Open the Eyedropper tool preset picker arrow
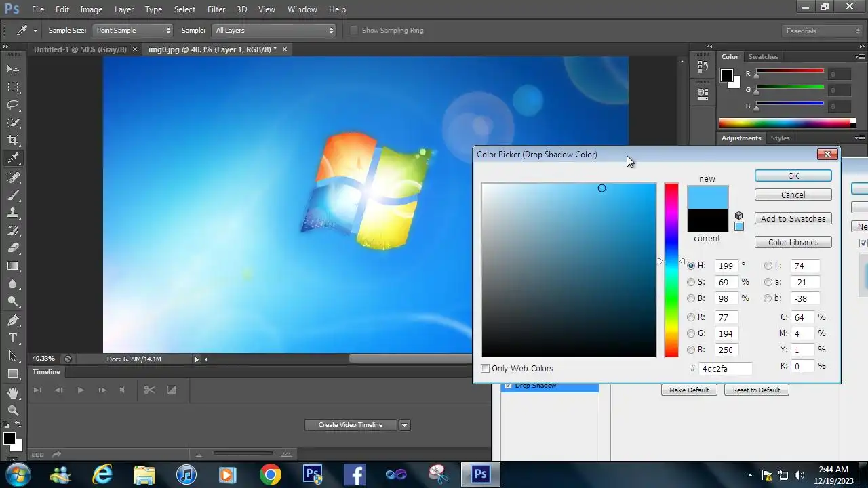This screenshot has width=868, height=488. 35,30
